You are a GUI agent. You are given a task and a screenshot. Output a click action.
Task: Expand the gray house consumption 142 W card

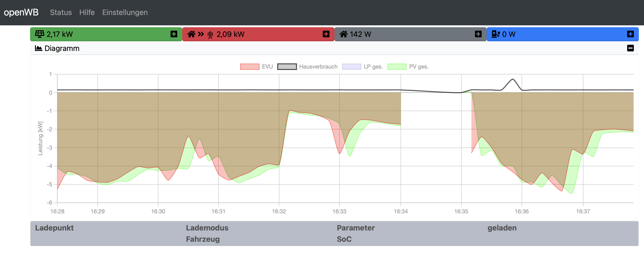[x=478, y=34]
